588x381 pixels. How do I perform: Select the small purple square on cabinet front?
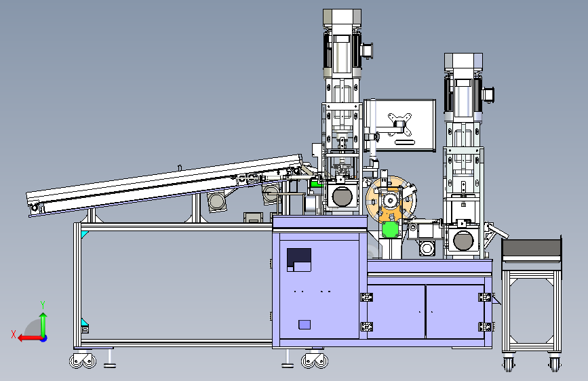305,325
